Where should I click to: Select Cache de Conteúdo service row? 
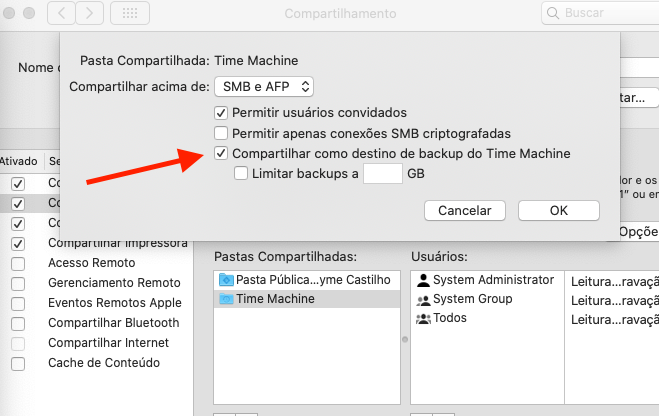pos(103,363)
